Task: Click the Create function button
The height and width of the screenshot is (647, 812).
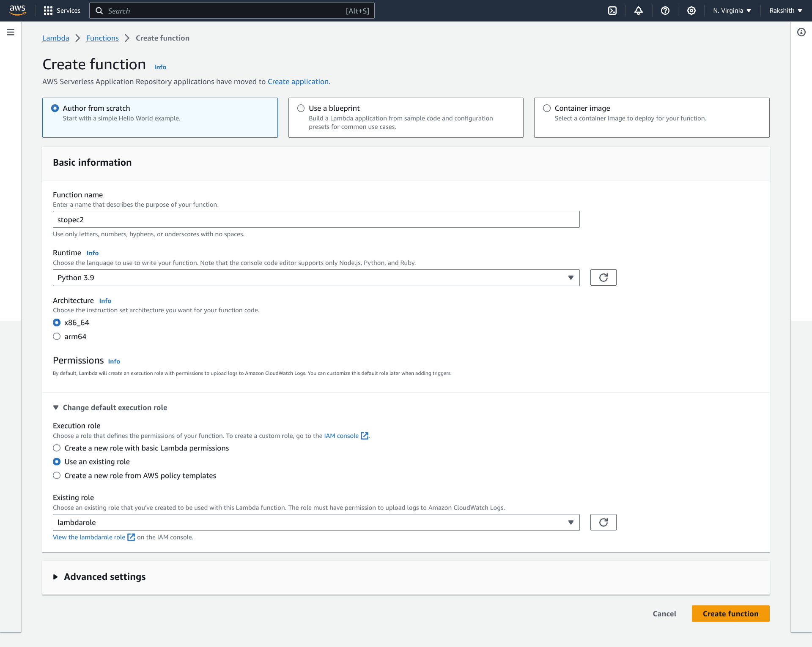Action: pos(730,614)
